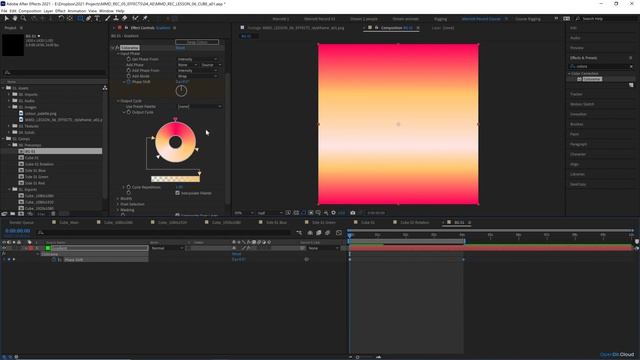Select the Puppet Pin tool
Viewport: 640px width, 360px height.
(x=145, y=18)
